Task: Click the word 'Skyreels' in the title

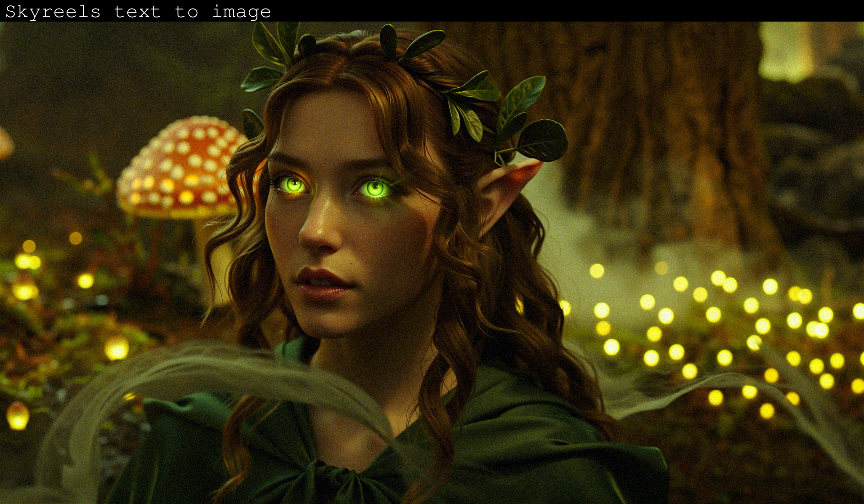Action: [x=53, y=12]
